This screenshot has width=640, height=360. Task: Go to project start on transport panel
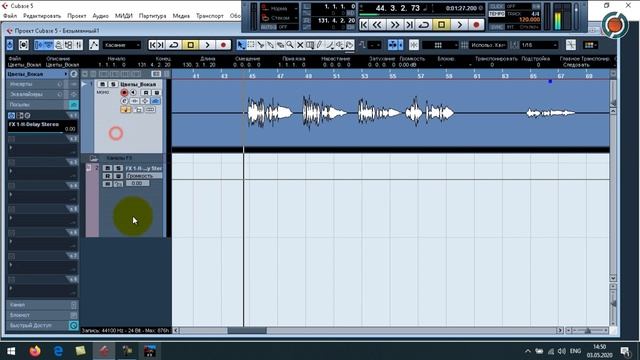[x=364, y=25]
